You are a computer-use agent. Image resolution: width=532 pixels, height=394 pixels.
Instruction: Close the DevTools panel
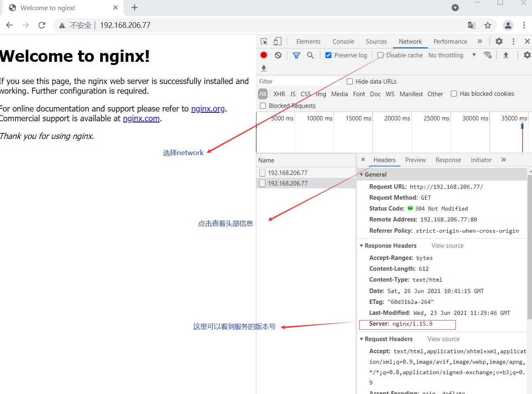(x=527, y=41)
